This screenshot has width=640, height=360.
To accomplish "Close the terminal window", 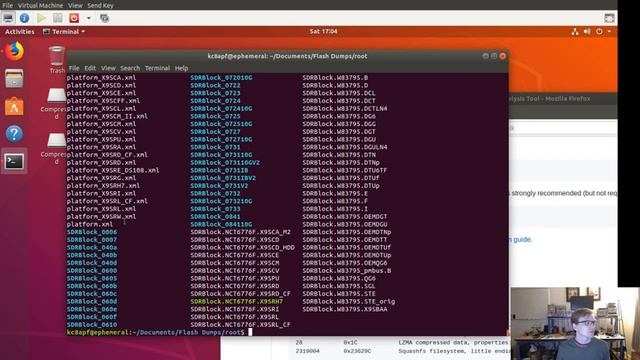I will 503,56.
